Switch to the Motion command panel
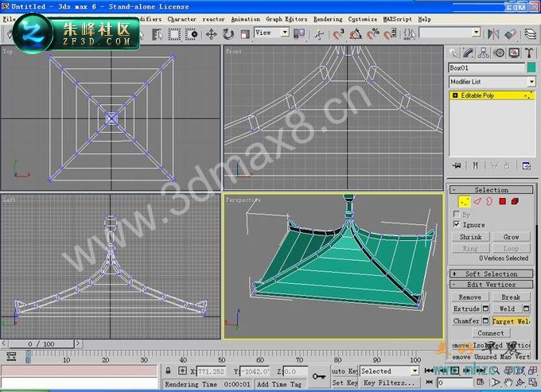Image resolution: width=541 pixels, height=392 pixels. [499, 52]
